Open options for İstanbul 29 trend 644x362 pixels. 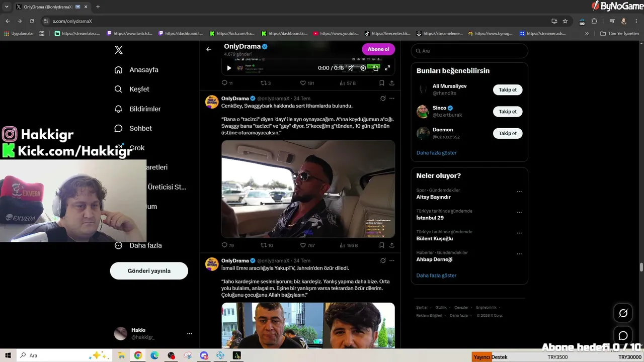[x=519, y=212]
